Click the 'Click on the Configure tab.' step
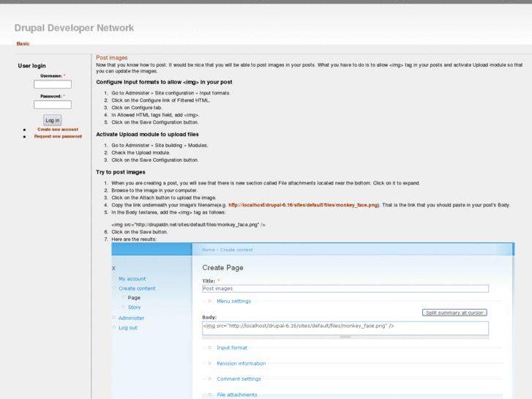Image resolution: width=532 pixels, height=399 pixels. 137,108
